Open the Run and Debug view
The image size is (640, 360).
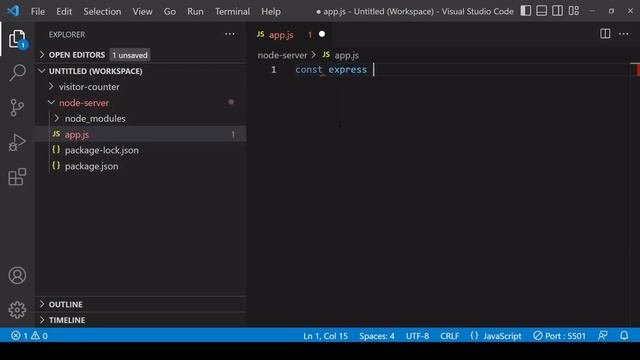(x=17, y=142)
